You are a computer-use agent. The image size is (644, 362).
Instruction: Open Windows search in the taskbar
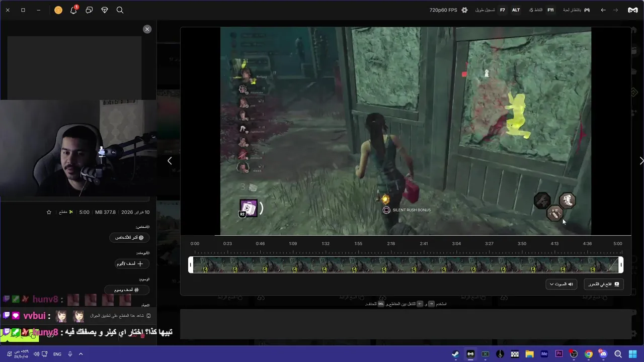click(x=618, y=354)
